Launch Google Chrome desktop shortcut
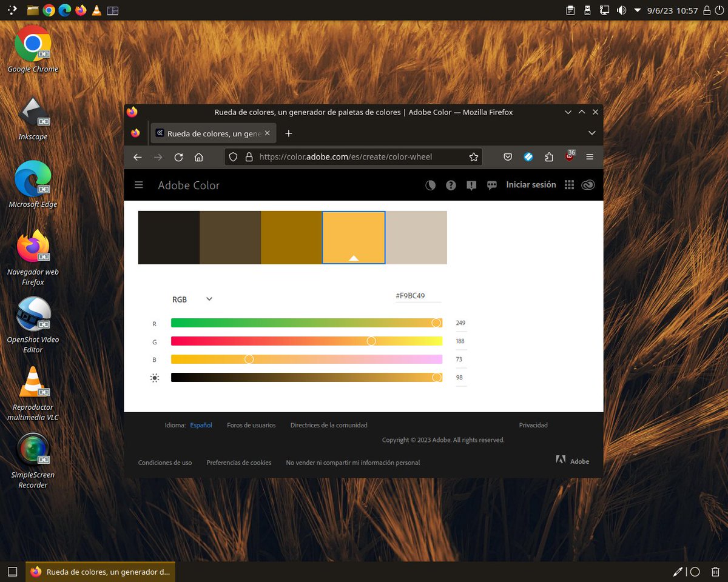The image size is (728, 582). tap(33, 50)
